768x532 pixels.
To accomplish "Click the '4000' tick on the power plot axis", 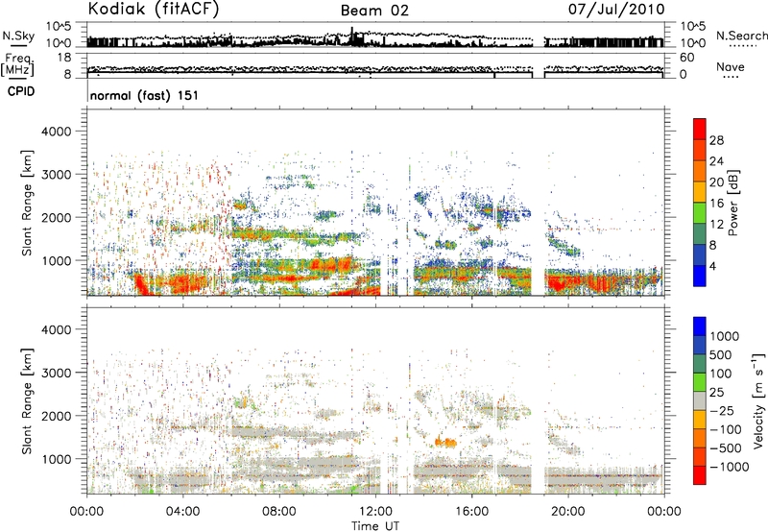I will pyautogui.click(x=57, y=132).
